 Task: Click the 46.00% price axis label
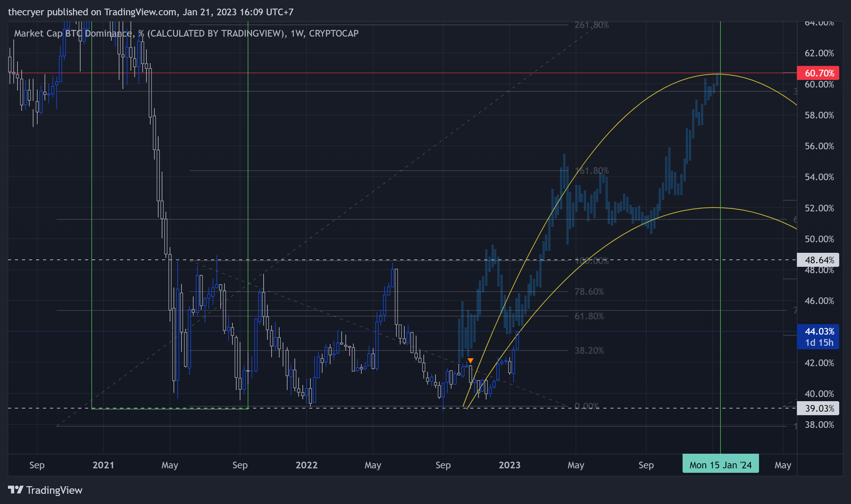(x=819, y=301)
